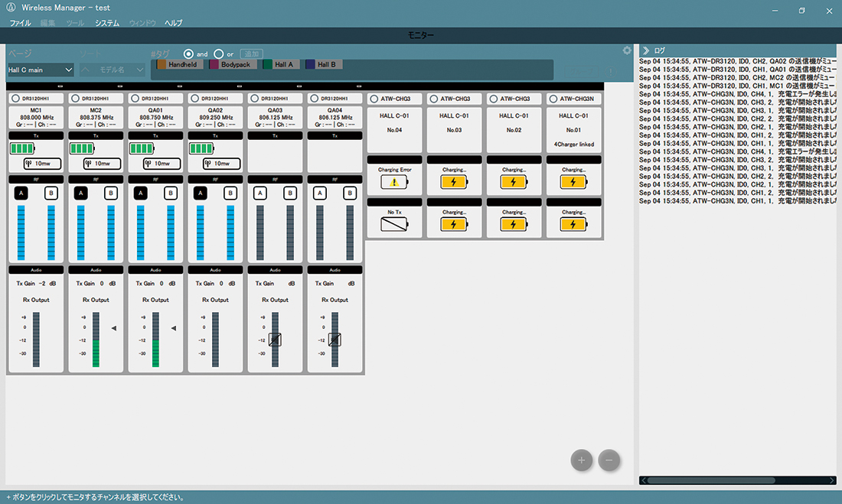This screenshot has height=504, width=842.
Task: Click first log entry ATW-DR3120 CH2 QA02
Action: tap(737, 61)
